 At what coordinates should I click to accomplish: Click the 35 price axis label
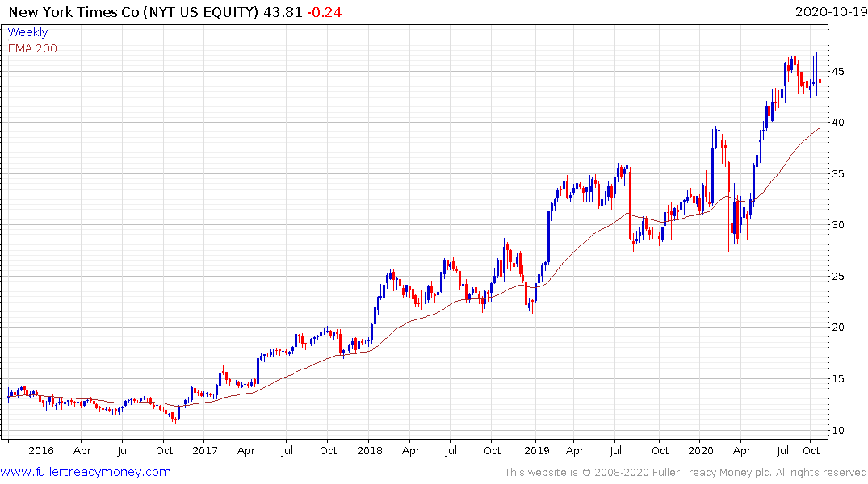pos(837,173)
